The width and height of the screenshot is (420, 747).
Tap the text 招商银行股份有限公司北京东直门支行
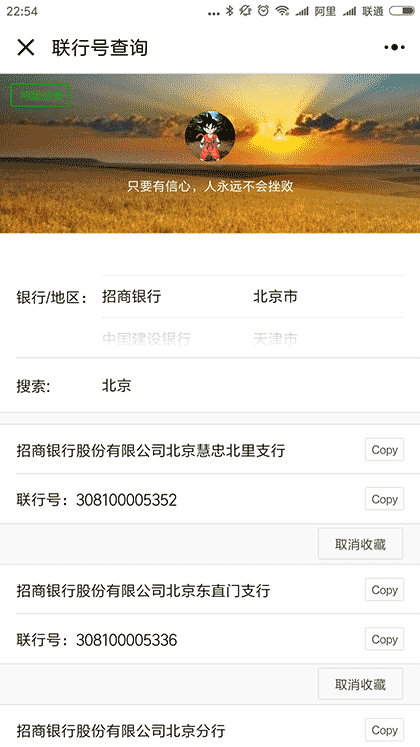143,591
